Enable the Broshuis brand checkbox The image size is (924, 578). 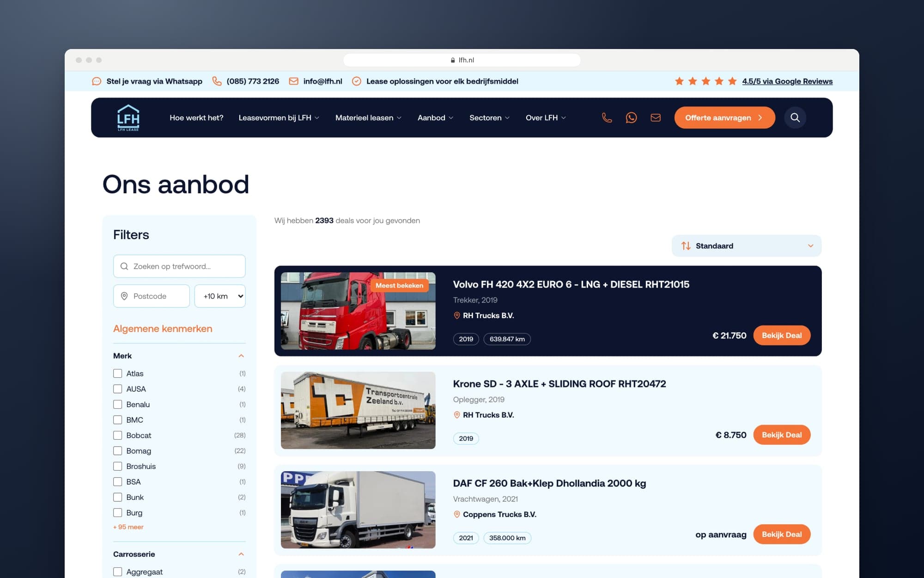coord(118,466)
